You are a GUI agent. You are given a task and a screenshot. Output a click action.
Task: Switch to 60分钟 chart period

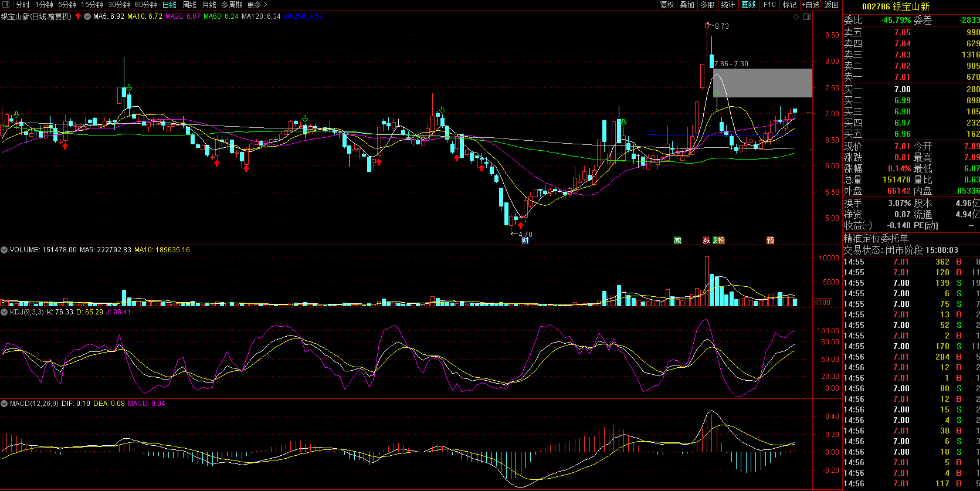tap(146, 5)
